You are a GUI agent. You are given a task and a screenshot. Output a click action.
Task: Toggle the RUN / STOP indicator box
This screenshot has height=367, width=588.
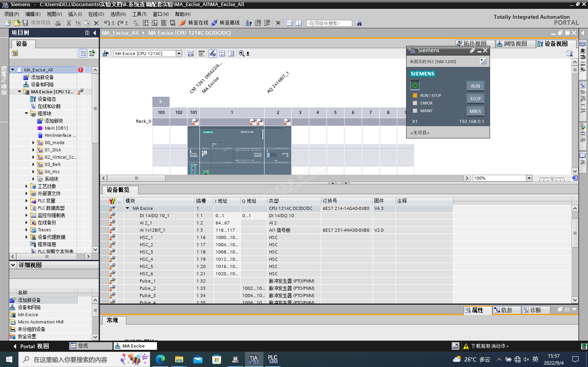pos(415,95)
